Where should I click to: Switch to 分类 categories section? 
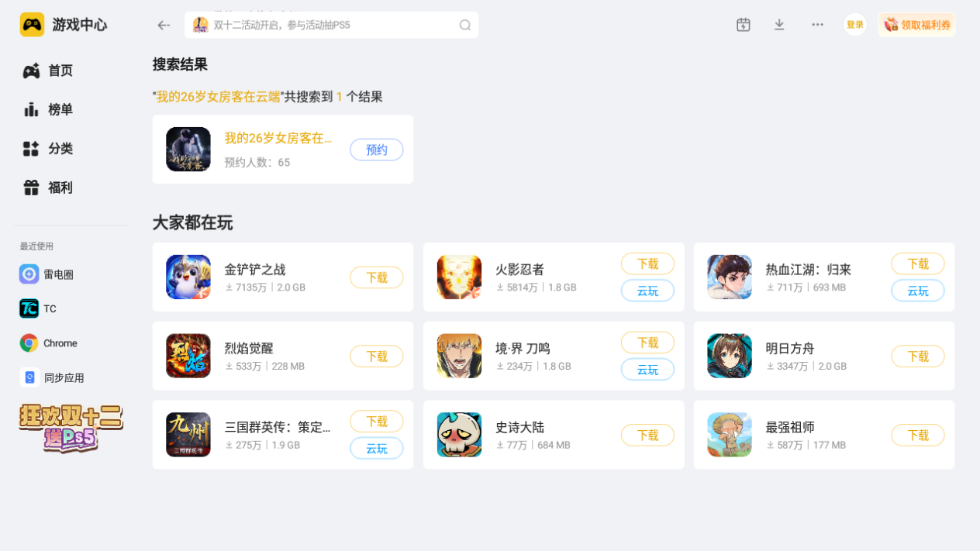coord(47,149)
